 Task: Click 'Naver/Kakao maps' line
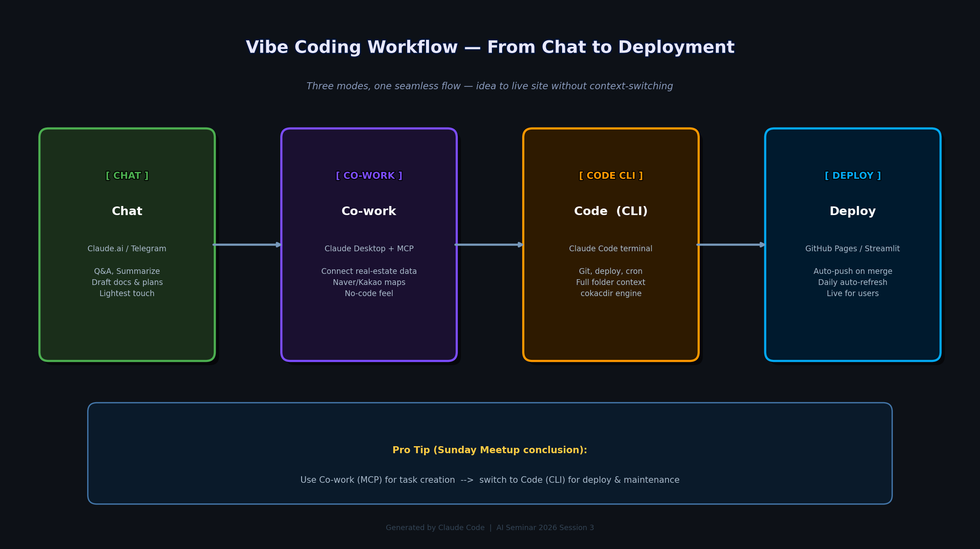click(x=369, y=282)
